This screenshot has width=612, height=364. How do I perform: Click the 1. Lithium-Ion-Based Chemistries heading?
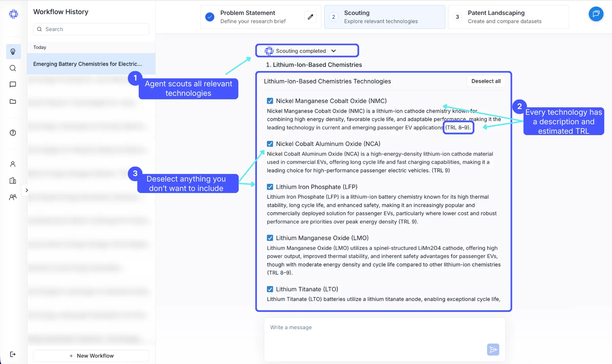314,65
